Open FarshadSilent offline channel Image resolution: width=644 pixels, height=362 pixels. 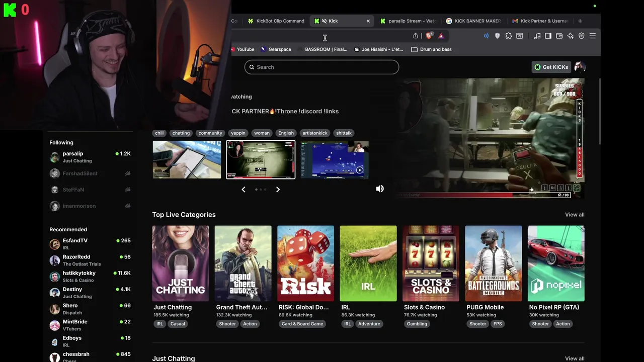click(x=90, y=173)
